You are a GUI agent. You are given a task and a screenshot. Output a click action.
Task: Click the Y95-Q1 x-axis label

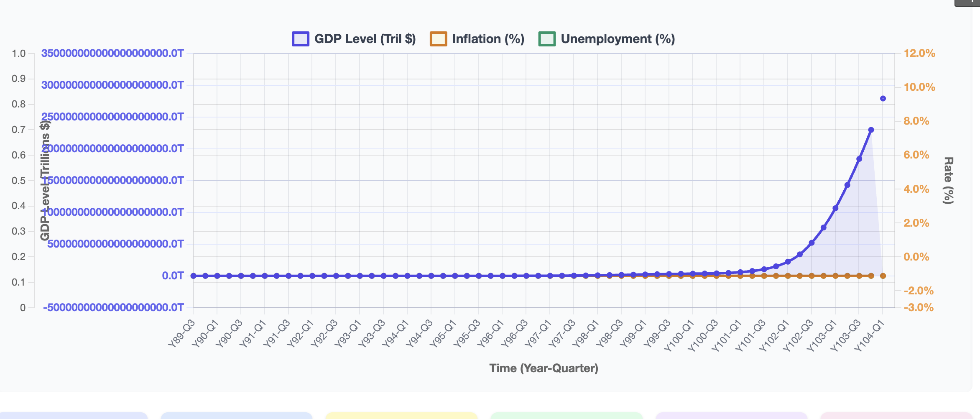[444, 333]
